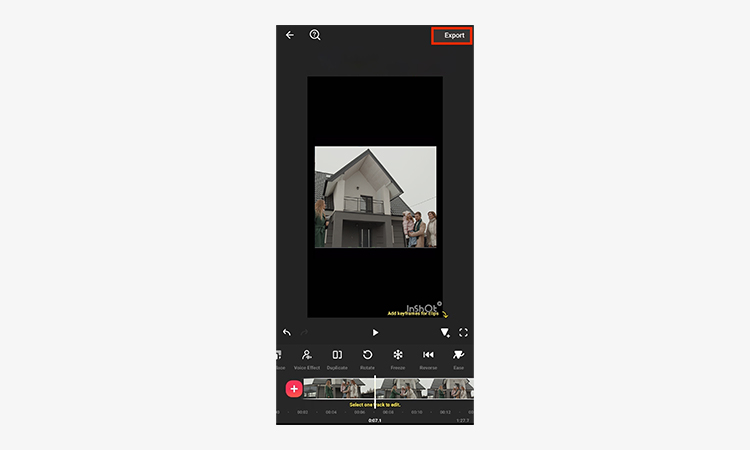750x450 pixels.
Task: Play the video preview
Action: [x=375, y=332]
